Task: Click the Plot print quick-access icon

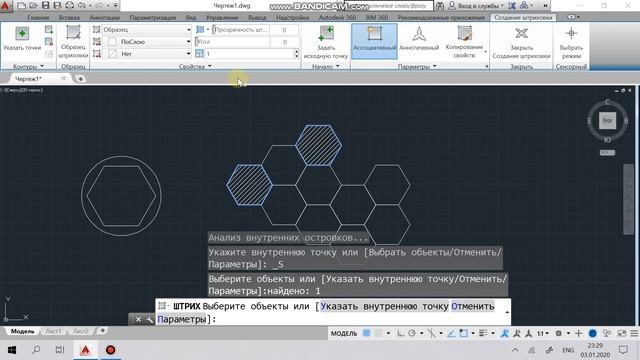Action: pyautogui.click(x=70, y=6)
